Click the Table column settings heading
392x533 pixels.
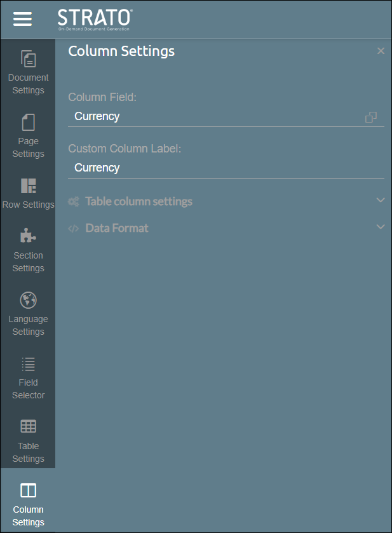coord(139,201)
